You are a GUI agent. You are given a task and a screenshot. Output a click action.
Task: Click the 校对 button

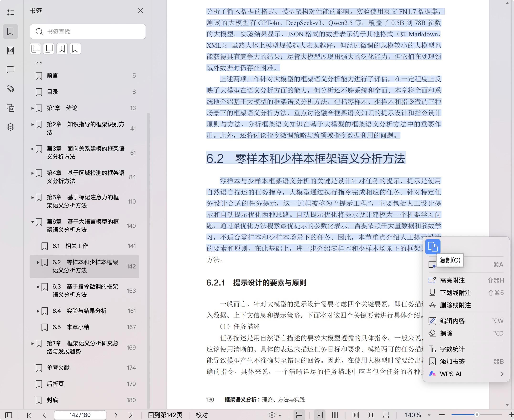pos(202,415)
